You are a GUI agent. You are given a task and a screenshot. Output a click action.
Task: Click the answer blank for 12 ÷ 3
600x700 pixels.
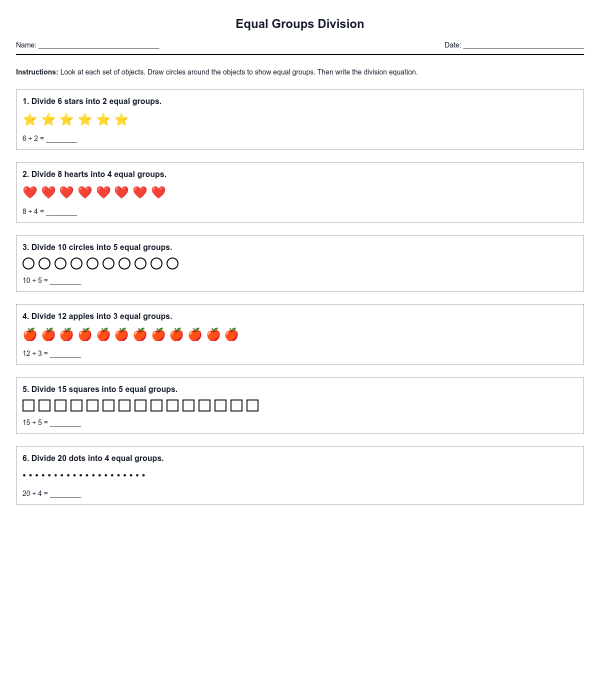pos(65,353)
